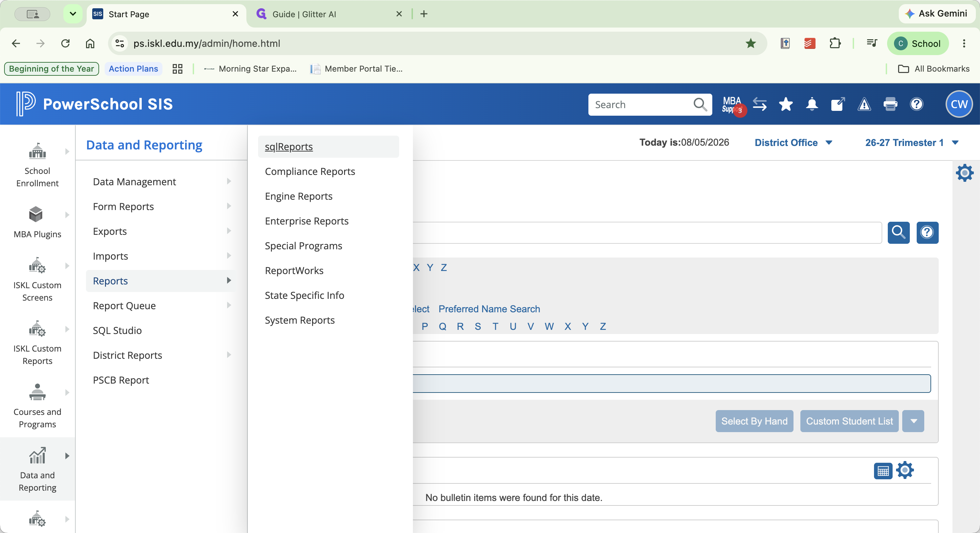Click letter Q in preferred name alphabet
The image size is (980, 533).
pos(442,326)
